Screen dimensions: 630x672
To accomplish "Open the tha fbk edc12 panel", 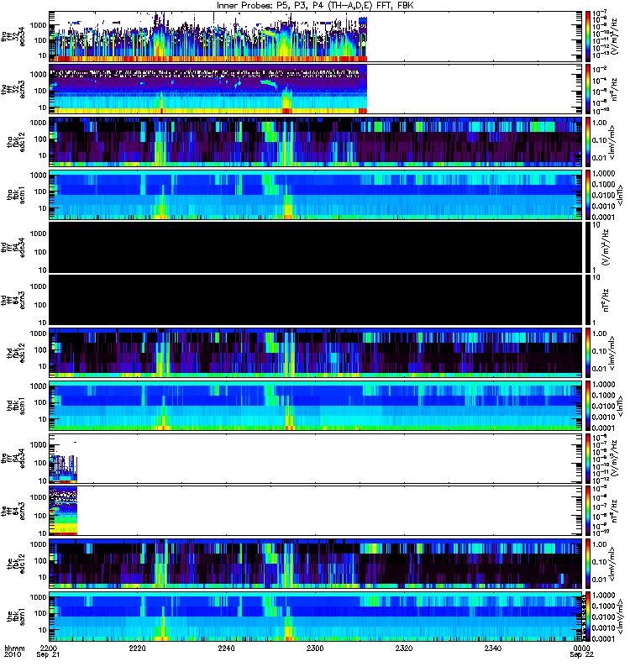I will pos(316,142).
